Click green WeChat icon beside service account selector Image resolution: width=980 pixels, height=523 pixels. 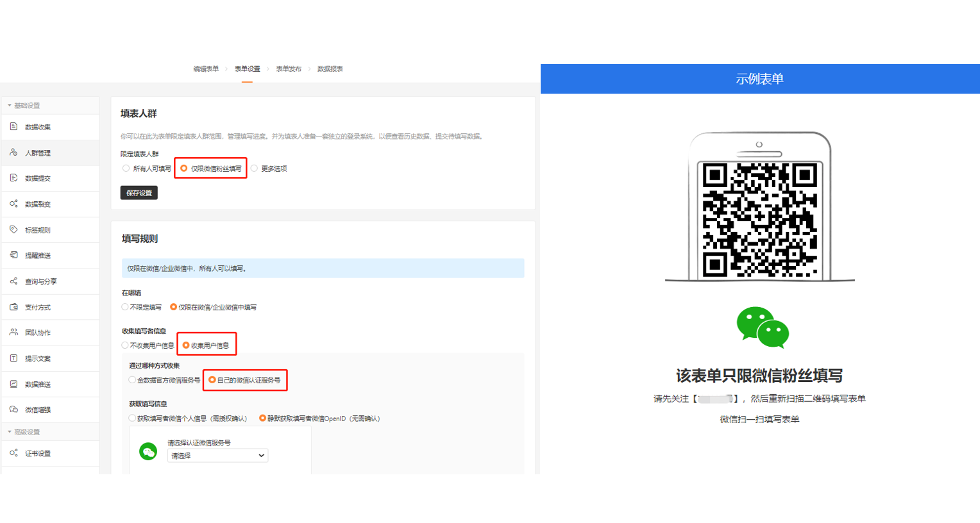(x=148, y=452)
